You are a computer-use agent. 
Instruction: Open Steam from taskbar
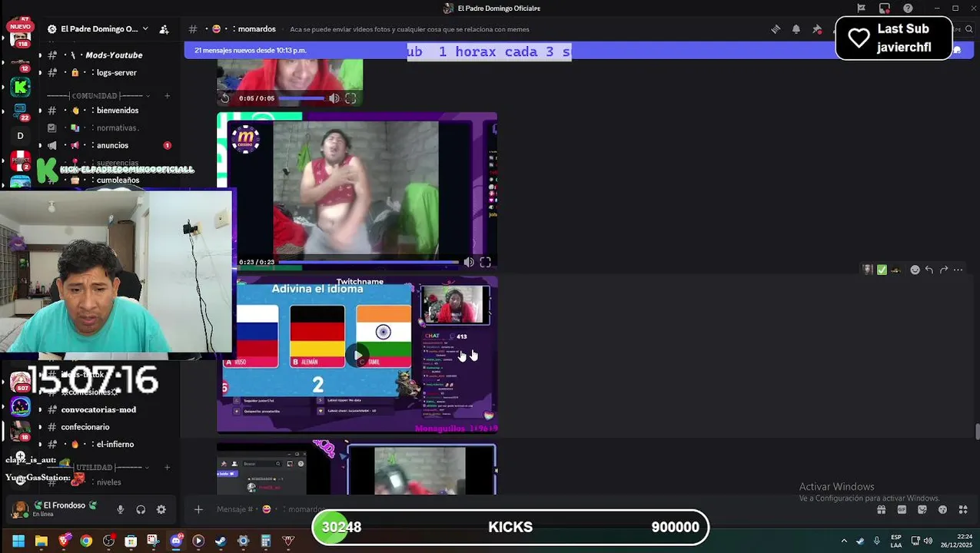pos(221,541)
